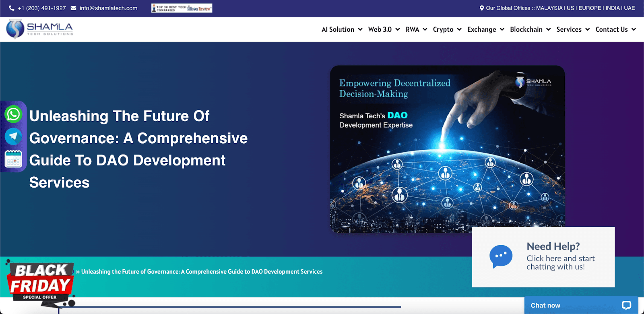The height and width of the screenshot is (314, 644).
Task: Click the calendar booking icon
Action: tap(13, 159)
